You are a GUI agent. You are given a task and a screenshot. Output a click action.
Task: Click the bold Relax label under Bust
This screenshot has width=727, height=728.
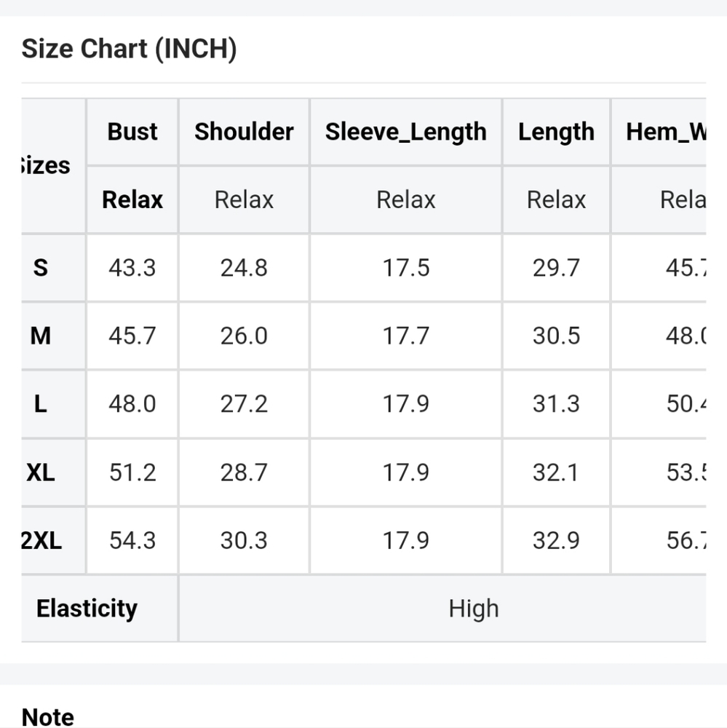coord(132,199)
